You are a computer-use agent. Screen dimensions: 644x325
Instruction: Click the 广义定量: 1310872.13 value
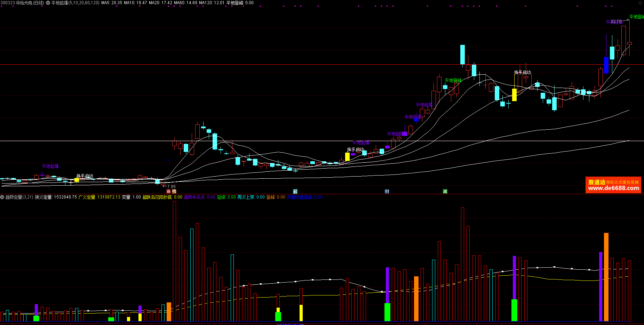(99, 197)
